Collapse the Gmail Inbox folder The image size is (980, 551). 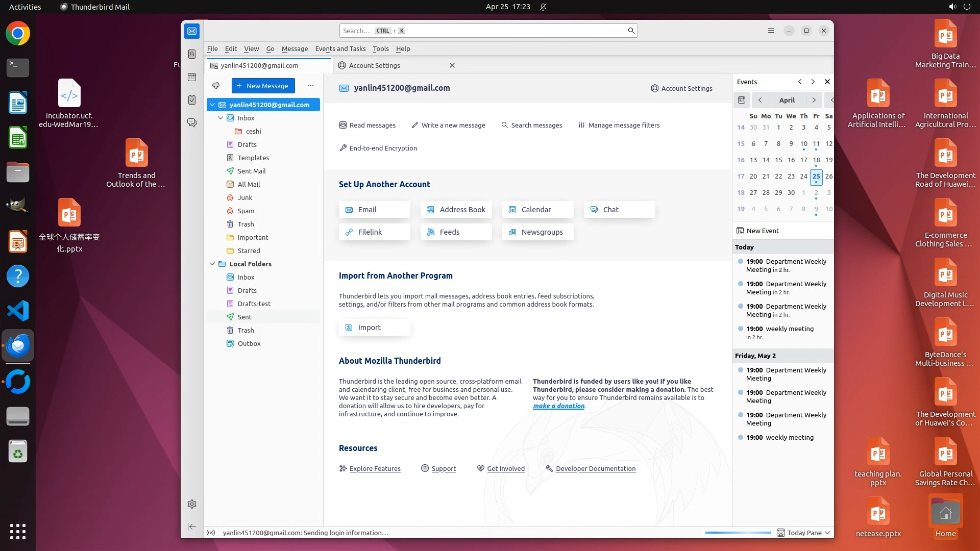[x=220, y=118]
